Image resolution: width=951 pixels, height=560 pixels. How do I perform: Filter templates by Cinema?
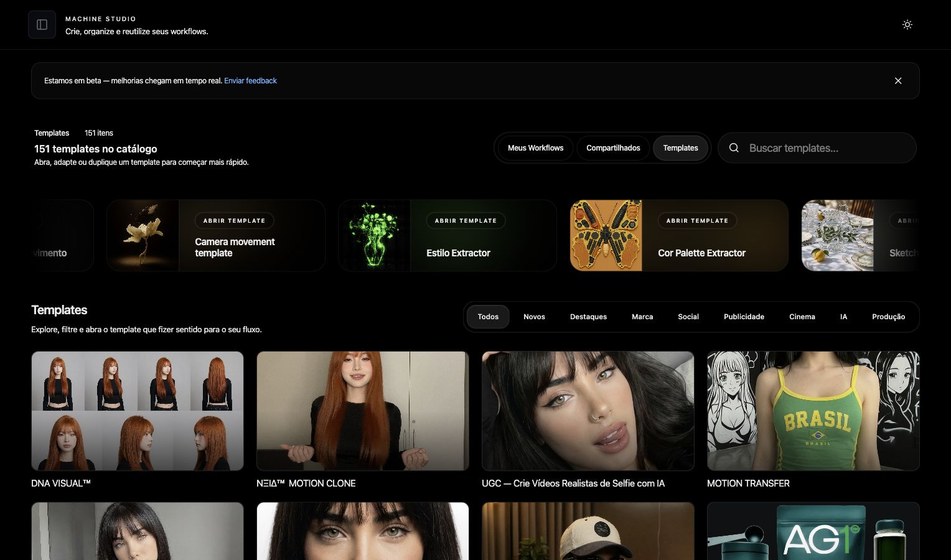(x=802, y=317)
